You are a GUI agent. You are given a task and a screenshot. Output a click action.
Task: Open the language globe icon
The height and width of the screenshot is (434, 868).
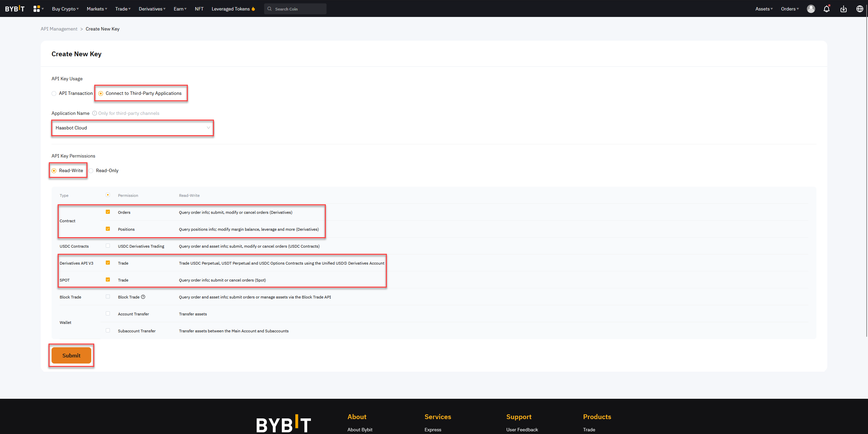(x=860, y=9)
